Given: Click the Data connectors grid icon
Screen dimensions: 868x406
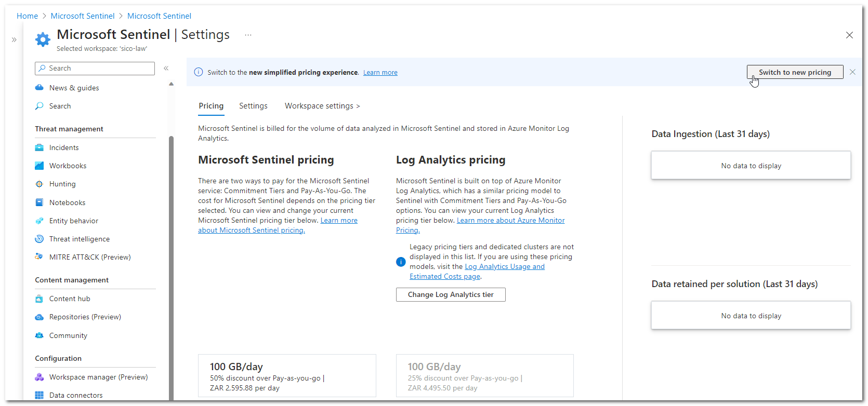Looking at the screenshot, I should pyautogui.click(x=39, y=395).
